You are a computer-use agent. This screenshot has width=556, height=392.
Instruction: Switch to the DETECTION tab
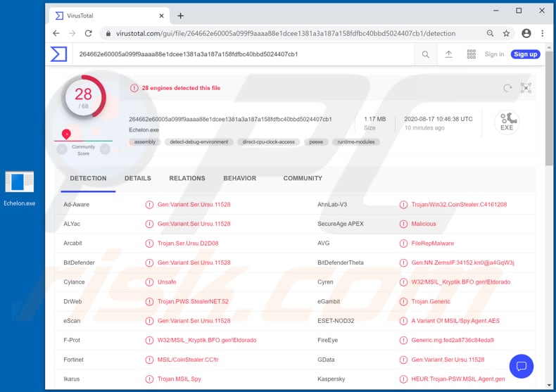[88, 178]
